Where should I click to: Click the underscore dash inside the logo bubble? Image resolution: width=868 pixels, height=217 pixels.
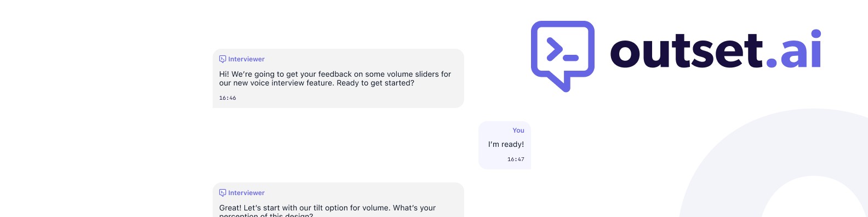click(x=571, y=58)
